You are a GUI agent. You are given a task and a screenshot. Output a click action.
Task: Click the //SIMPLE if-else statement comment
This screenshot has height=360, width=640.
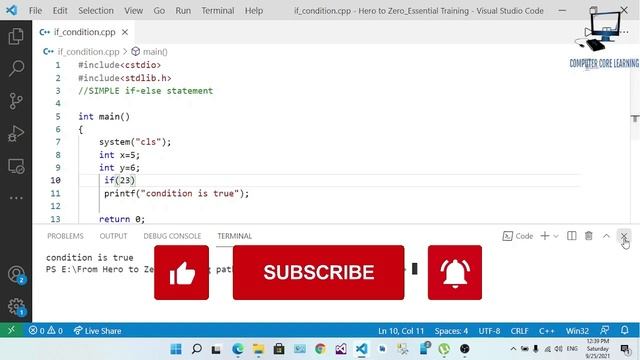point(146,91)
